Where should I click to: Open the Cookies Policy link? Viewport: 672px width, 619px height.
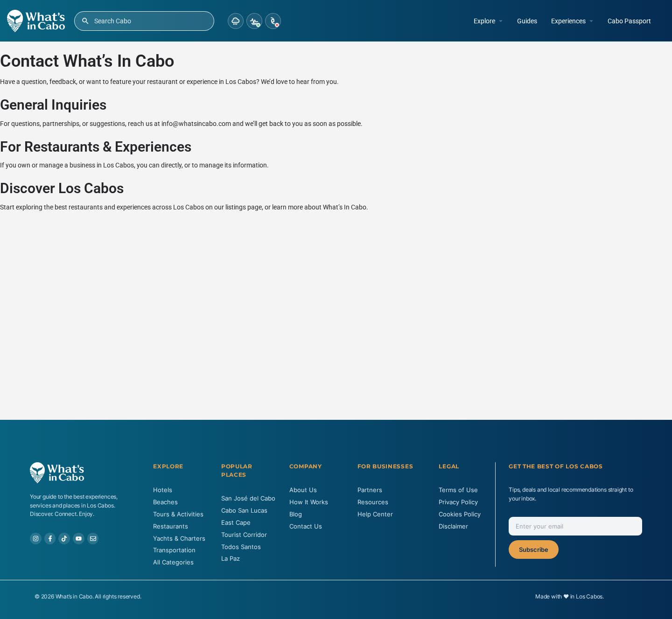(x=460, y=514)
